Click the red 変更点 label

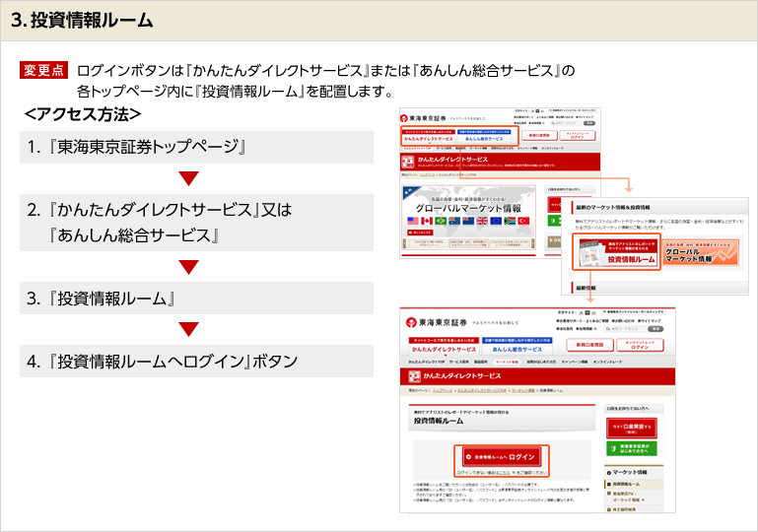43,70
